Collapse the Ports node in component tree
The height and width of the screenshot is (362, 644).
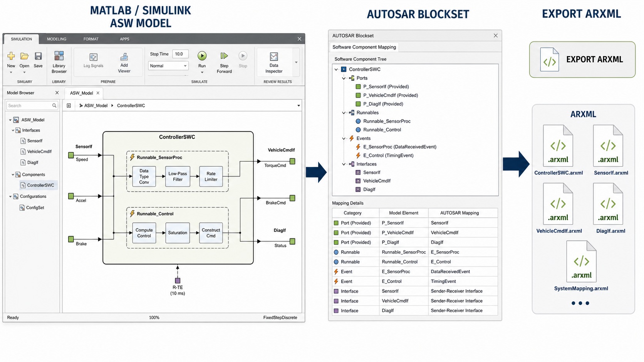coord(344,78)
